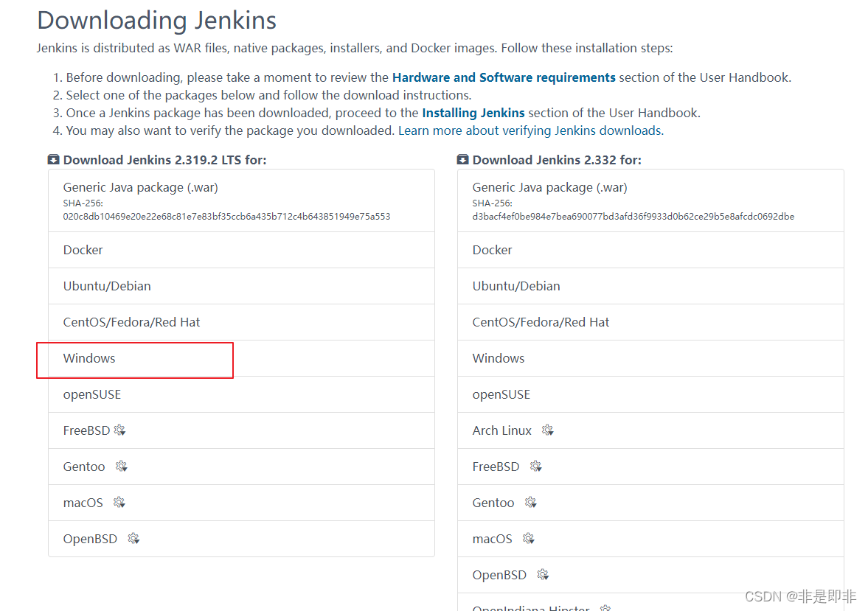
Task: Click the gear icon next to OpenBSD LTS
Action: point(133,539)
